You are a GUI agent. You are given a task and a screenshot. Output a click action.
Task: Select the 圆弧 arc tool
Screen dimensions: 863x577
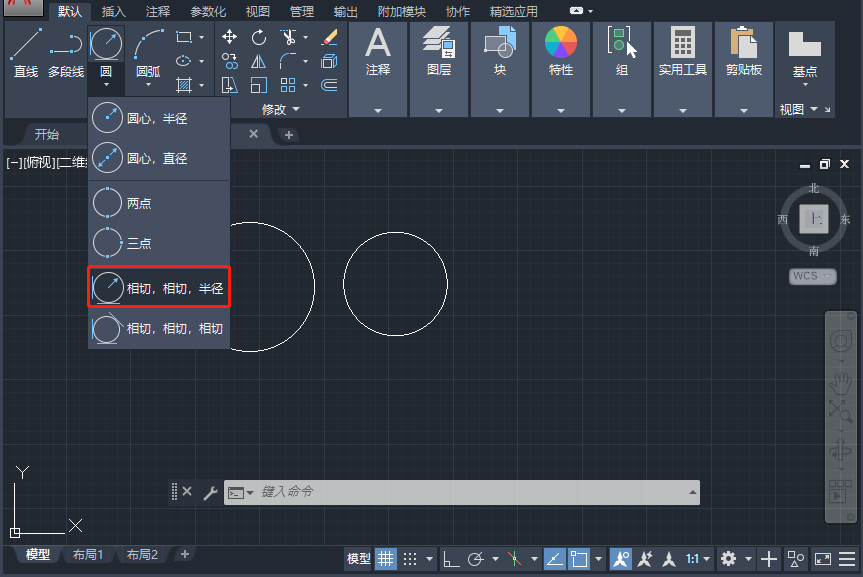[x=149, y=52]
